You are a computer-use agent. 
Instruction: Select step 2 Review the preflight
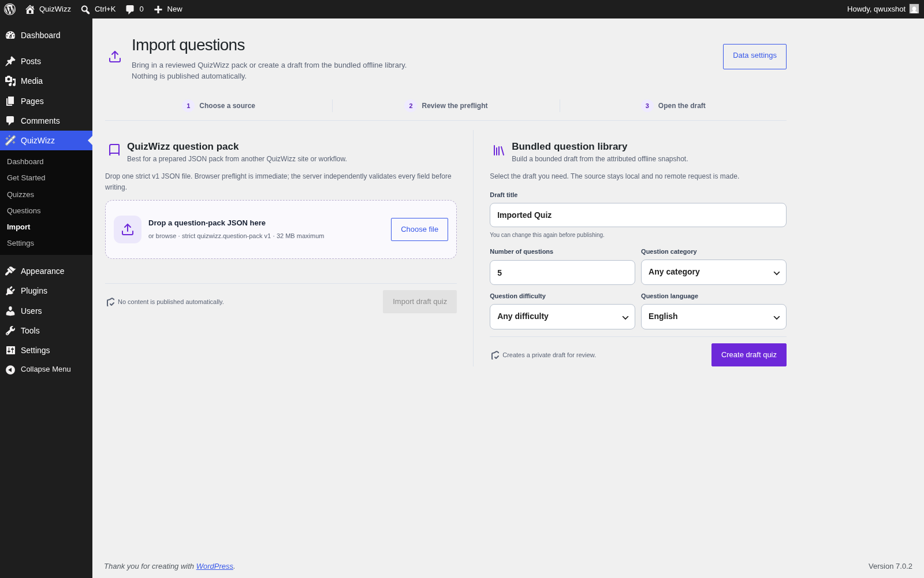coord(446,106)
